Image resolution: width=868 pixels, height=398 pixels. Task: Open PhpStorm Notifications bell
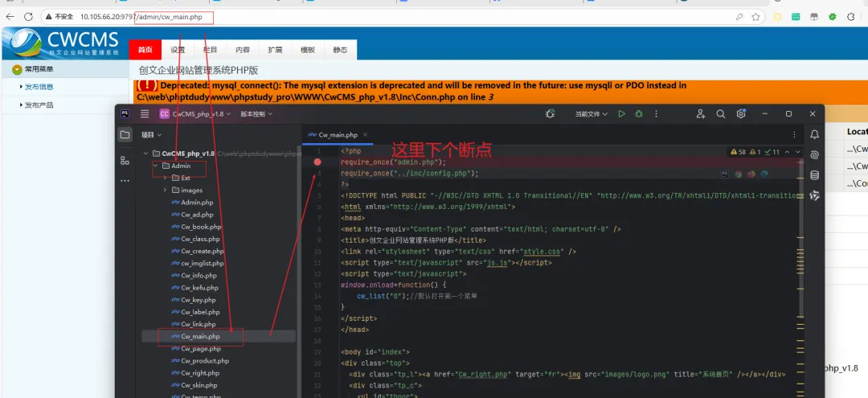814,134
